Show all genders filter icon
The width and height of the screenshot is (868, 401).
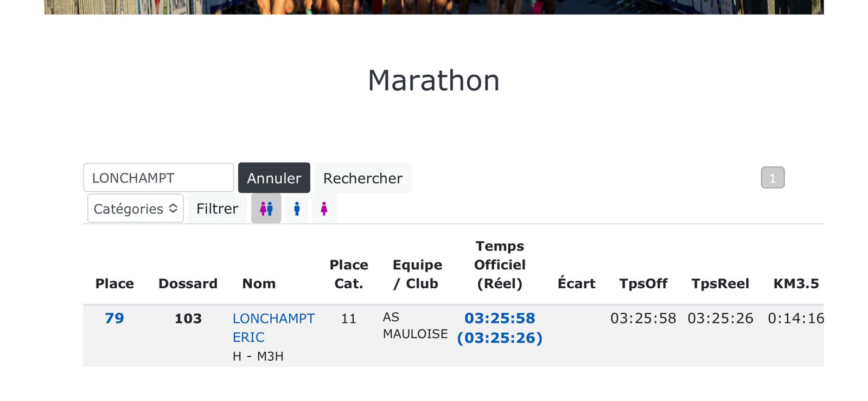coord(266,209)
